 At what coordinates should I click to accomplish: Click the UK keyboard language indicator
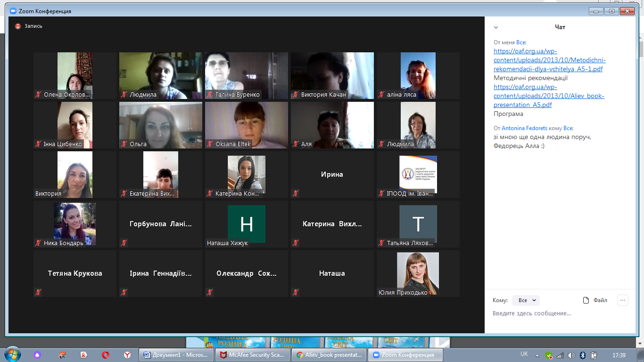(x=524, y=354)
